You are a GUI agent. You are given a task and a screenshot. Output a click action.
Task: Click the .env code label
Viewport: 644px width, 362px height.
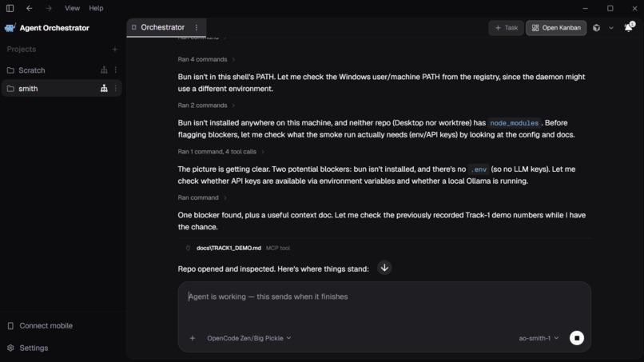(479, 169)
